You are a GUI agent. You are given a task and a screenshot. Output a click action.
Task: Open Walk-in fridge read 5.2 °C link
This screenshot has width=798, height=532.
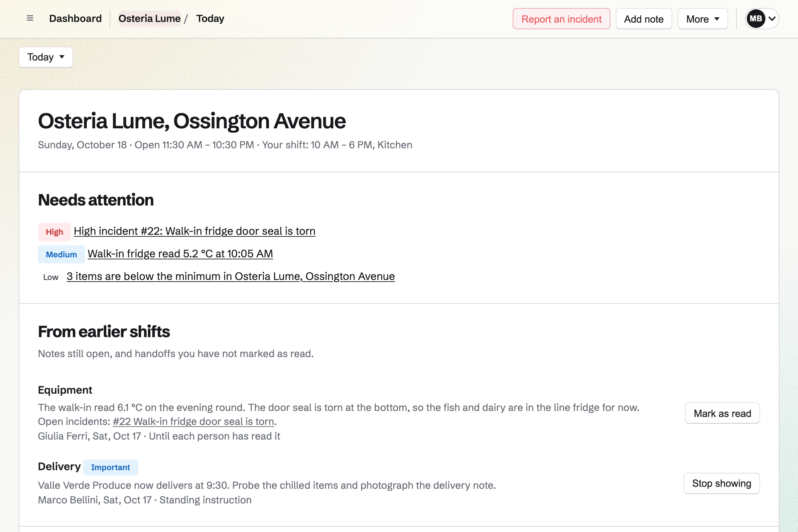[180, 254]
